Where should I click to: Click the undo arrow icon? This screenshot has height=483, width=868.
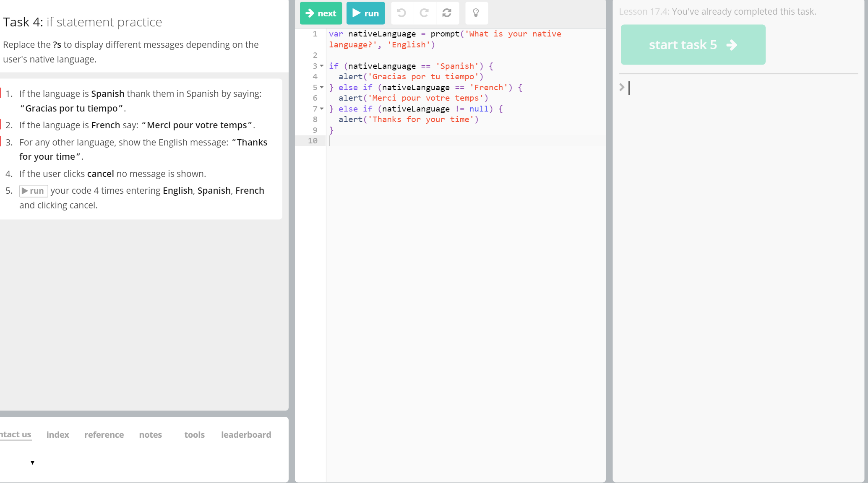click(401, 13)
